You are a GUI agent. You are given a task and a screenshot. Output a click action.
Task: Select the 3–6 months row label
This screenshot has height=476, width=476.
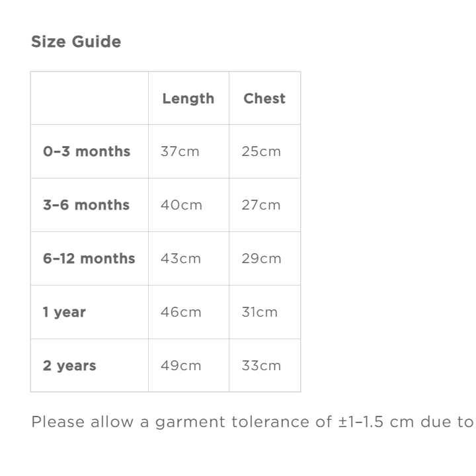tap(87, 205)
